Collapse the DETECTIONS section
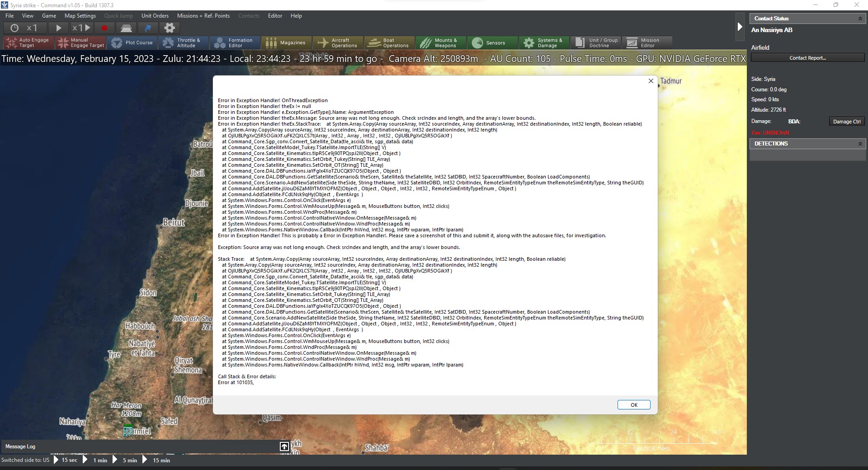The width and height of the screenshot is (868, 470). [860, 144]
